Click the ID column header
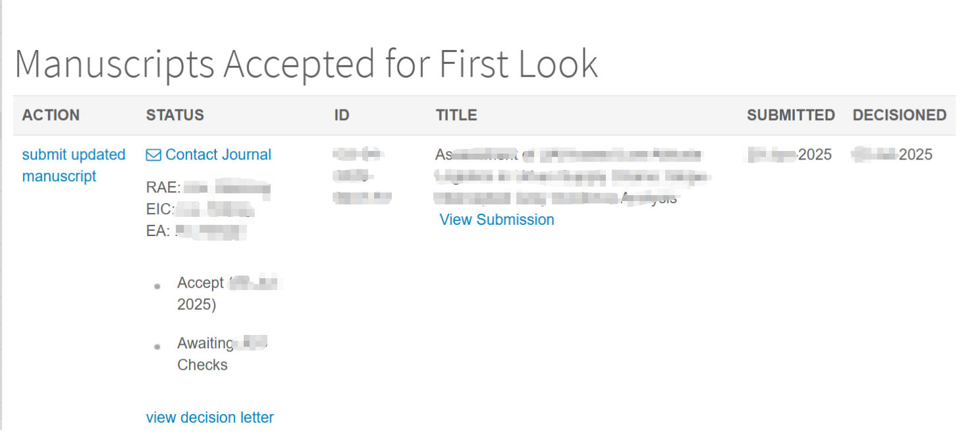The width and height of the screenshot is (980, 447). coord(341,115)
